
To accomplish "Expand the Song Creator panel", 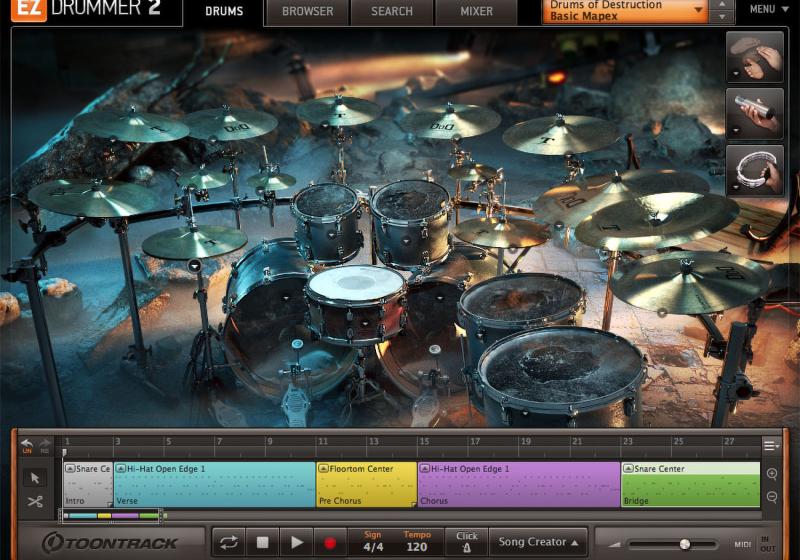I will coord(538,542).
